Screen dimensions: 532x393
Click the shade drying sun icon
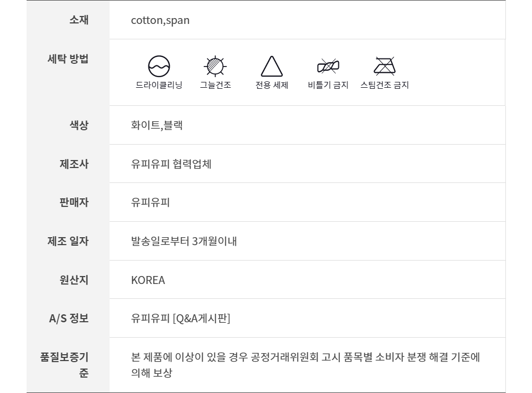(215, 66)
